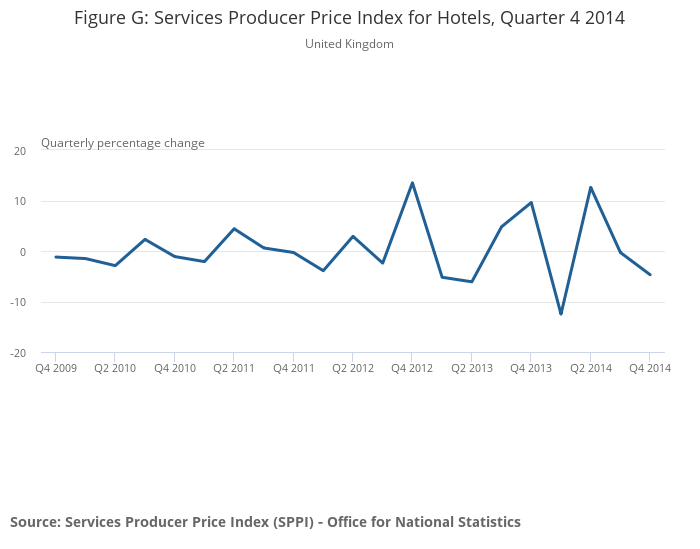
Task: Click the Q4 2012 peak on the line
Action: (412, 183)
